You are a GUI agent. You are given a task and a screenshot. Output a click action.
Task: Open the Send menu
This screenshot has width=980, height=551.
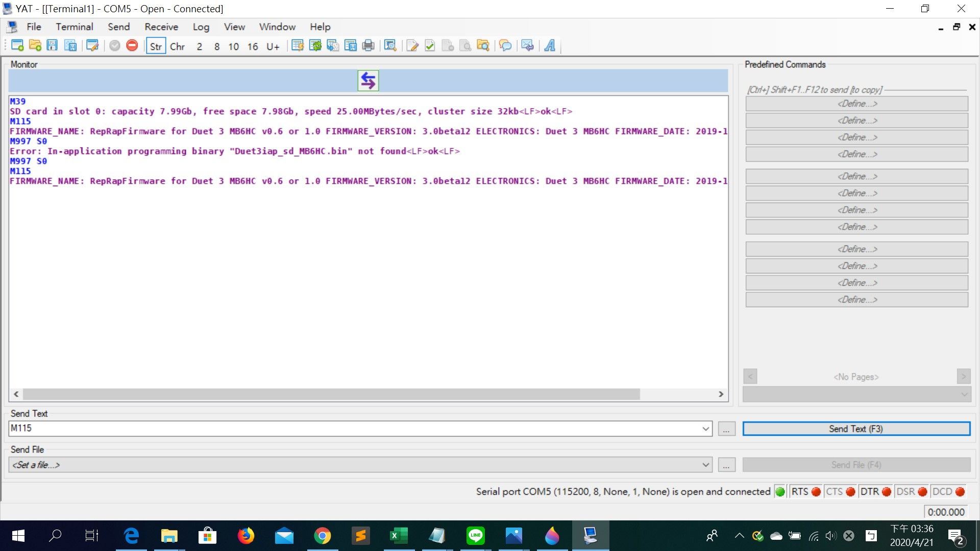(118, 27)
